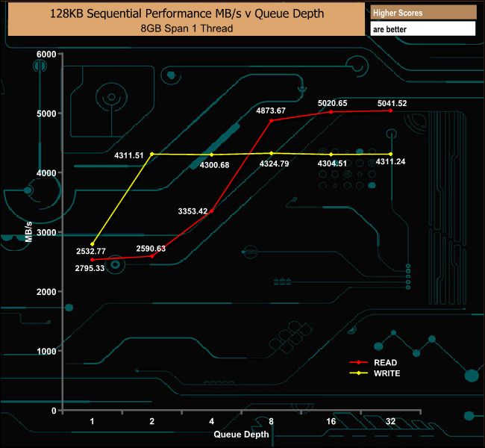The width and height of the screenshot is (485, 448).
Task: Click the data label 2532.77
Action: click(91, 251)
